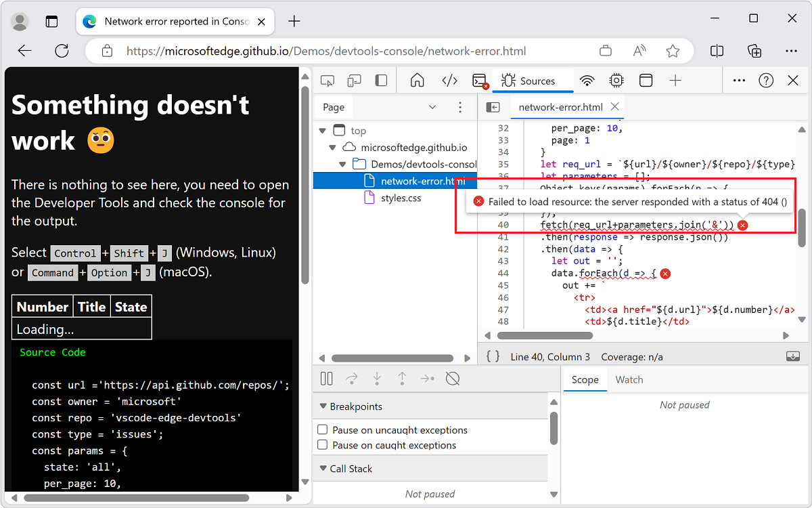Select the Inspect element tool
Screen dimensions: 812x508
coord(328,80)
